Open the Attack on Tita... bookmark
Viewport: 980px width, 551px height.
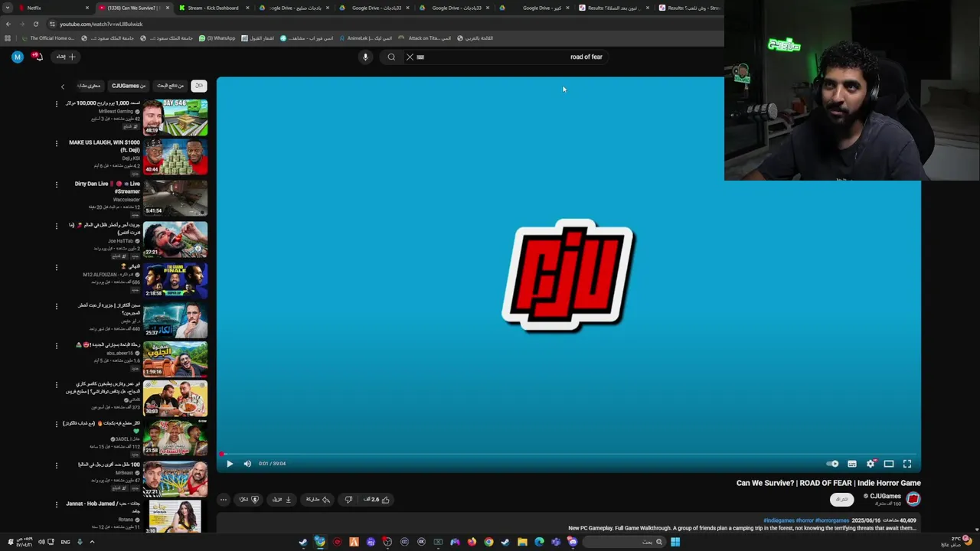point(424,38)
